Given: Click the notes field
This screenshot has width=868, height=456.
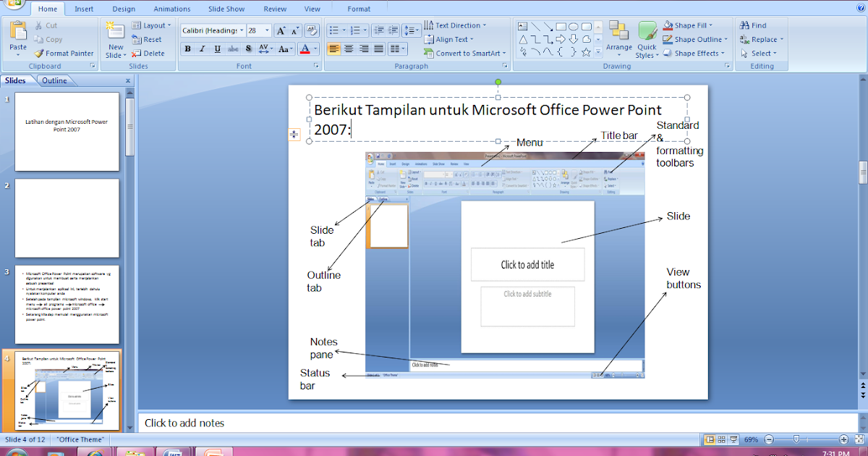Looking at the screenshot, I should point(499,423).
